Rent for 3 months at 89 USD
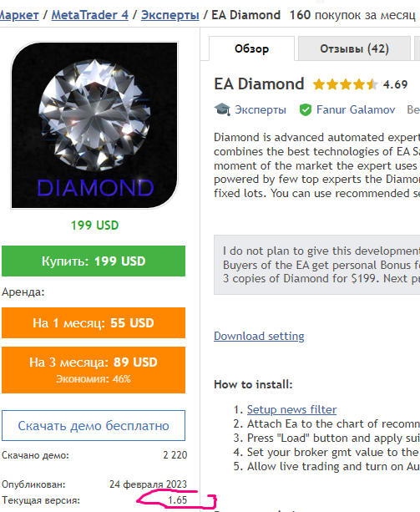The height and width of the screenshot is (512, 420). pyautogui.click(x=94, y=370)
